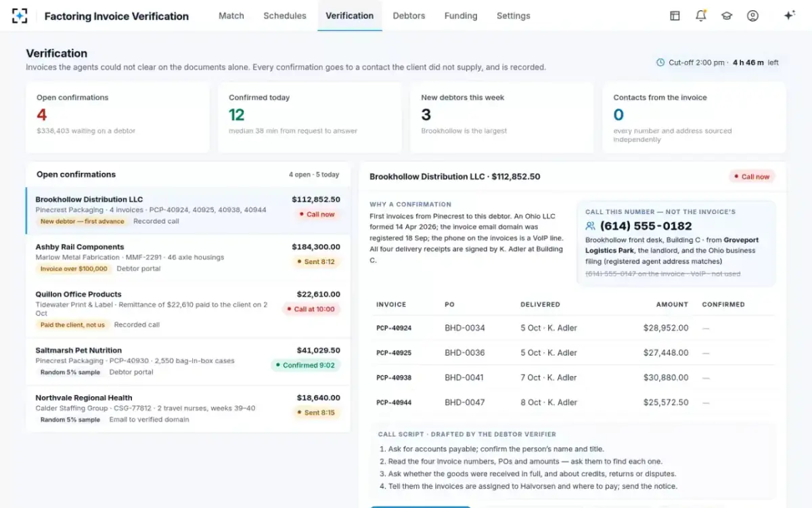Click the Confirmed 9:02 status pill
This screenshot has height=508, width=812.
[x=306, y=365]
